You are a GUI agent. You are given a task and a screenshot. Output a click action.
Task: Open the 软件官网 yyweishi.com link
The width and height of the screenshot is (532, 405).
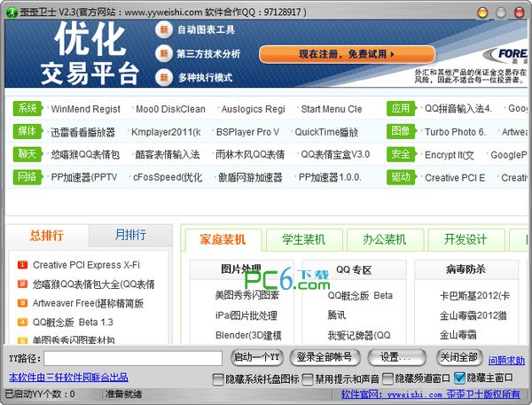point(431,394)
